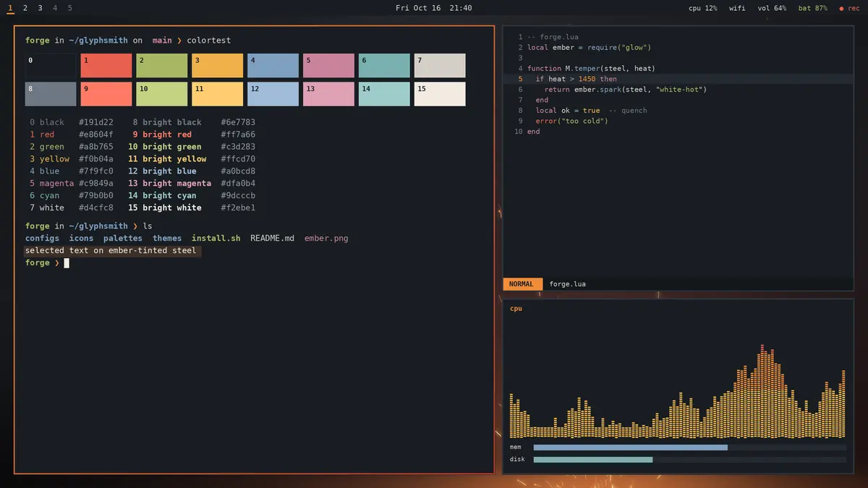This screenshot has width=868, height=488.
Task: Click the cpu 12% status indicator
Action: 703,8
